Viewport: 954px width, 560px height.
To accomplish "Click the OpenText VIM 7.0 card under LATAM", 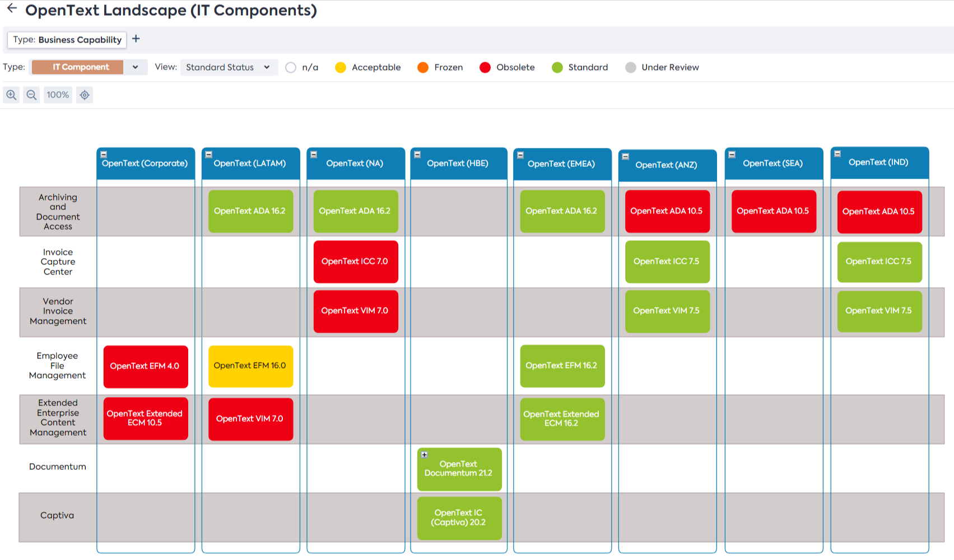I will point(250,419).
